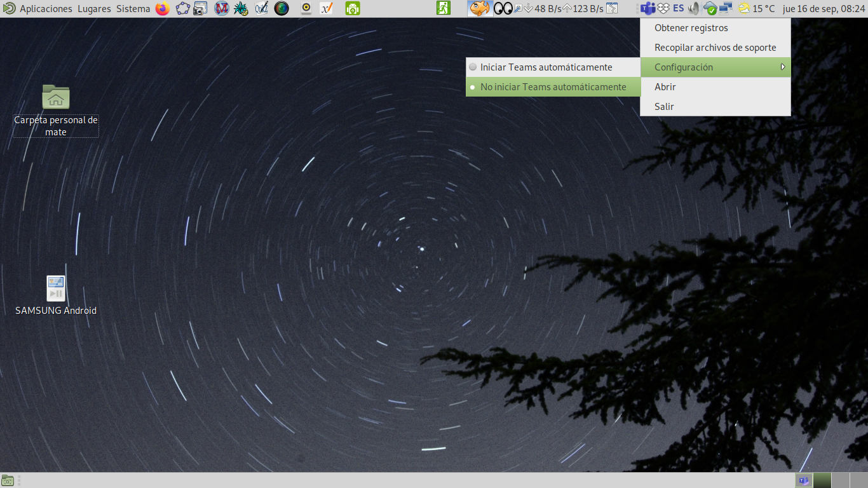Open Firefox from the top panel
The height and width of the screenshot is (488, 868).
(x=163, y=8)
